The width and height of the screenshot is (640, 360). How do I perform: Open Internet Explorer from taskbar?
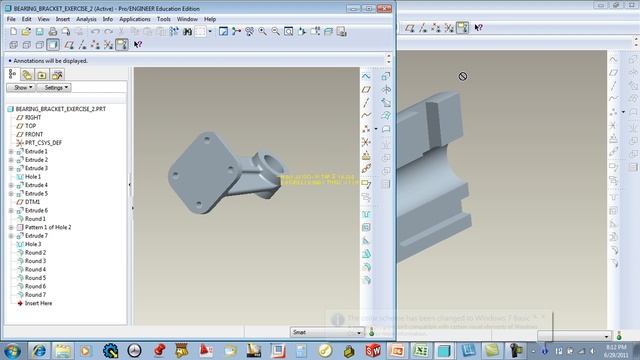[x=40, y=351]
